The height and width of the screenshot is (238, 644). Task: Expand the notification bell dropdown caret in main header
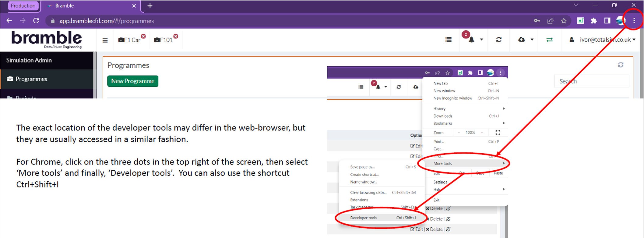(x=481, y=40)
